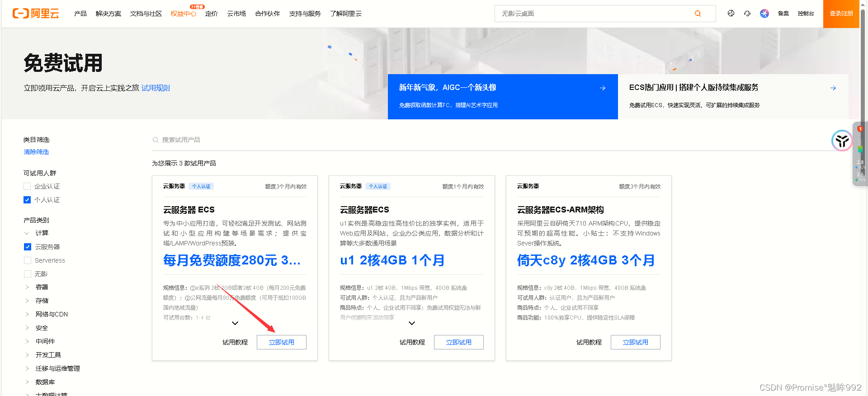868x396 pixels.
Task: Expand the 安全 category
Action: pos(27,328)
